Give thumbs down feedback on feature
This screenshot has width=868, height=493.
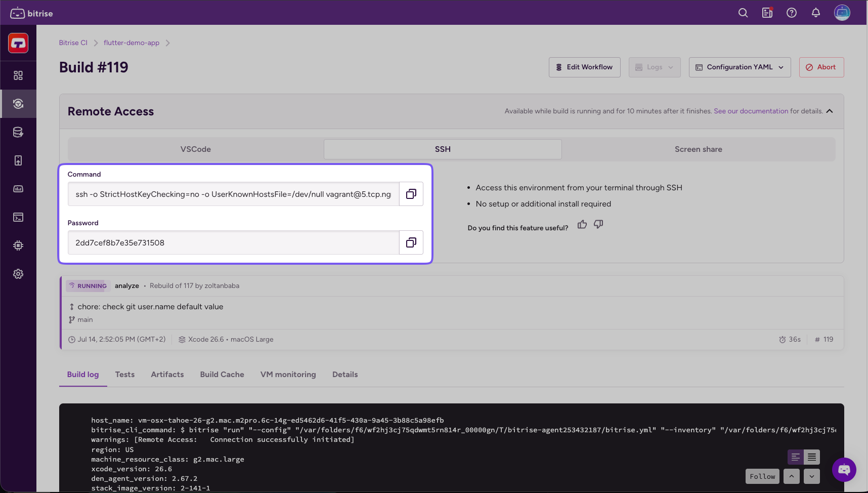(x=598, y=224)
